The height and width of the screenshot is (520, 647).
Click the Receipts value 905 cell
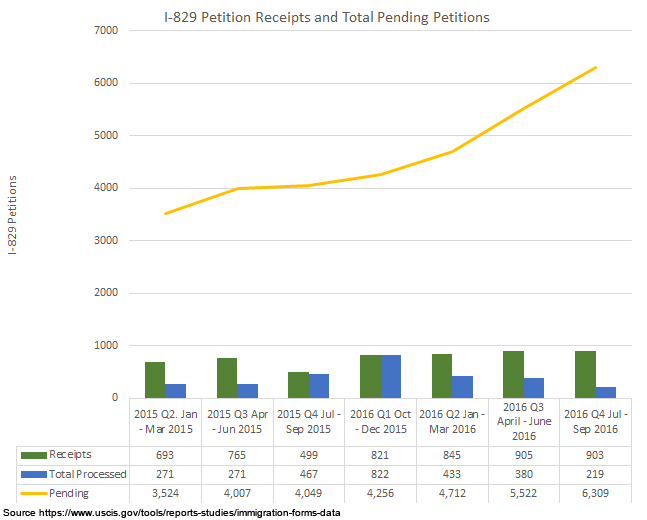click(x=523, y=455)
